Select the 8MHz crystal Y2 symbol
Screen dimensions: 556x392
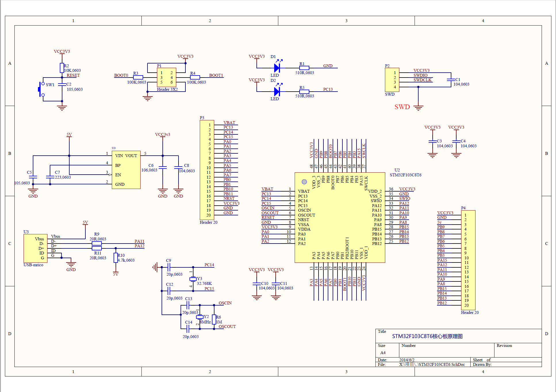(x=200, y=317)
